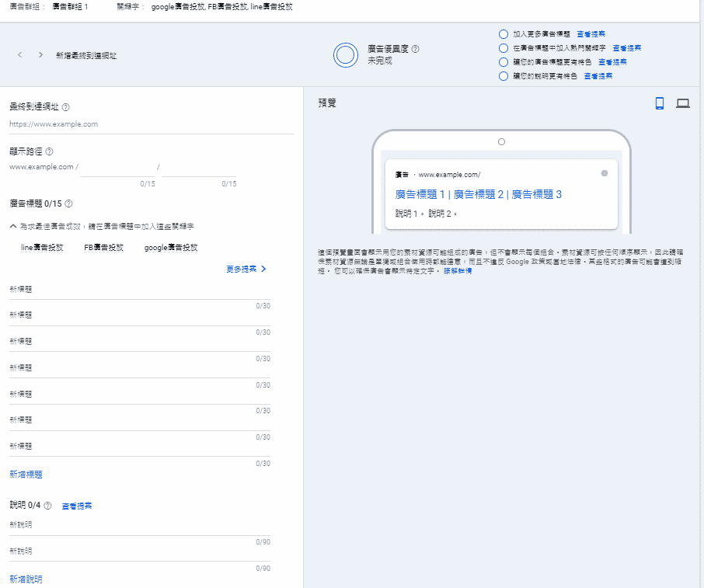Click the second display path field
704x588 pixels.
tap(199, 168)
